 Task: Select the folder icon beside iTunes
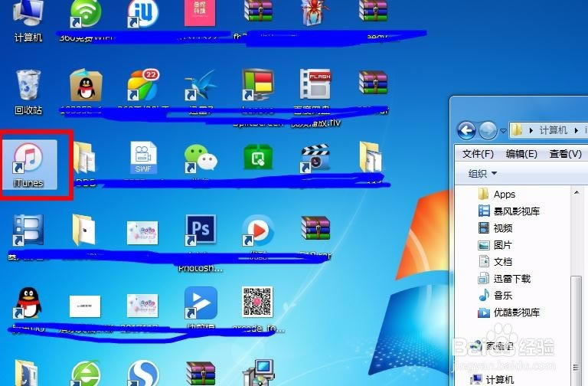click(85, 158)
